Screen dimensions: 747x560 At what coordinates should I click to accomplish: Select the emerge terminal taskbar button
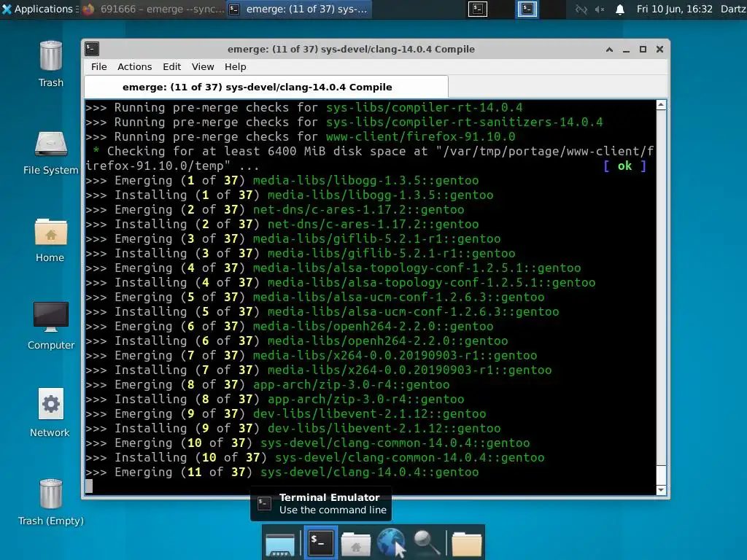(299, 9)
